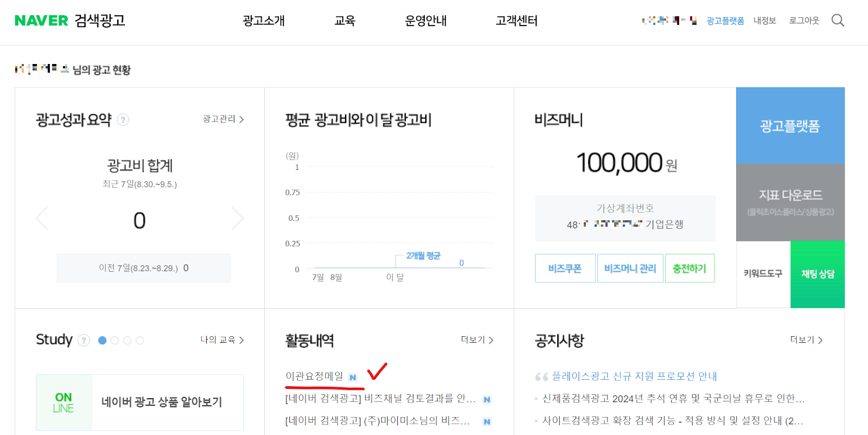Click the 비즈쿠폰 button
Screen dimensions: 868x435
click(565, 268)
